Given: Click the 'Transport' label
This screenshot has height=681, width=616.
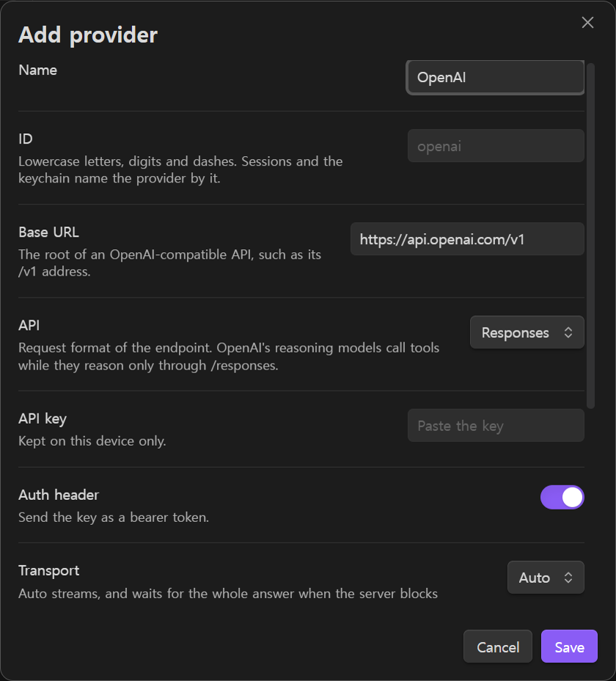Looking at the screenshot, I should pyautogui.click(x=48, y=571).
